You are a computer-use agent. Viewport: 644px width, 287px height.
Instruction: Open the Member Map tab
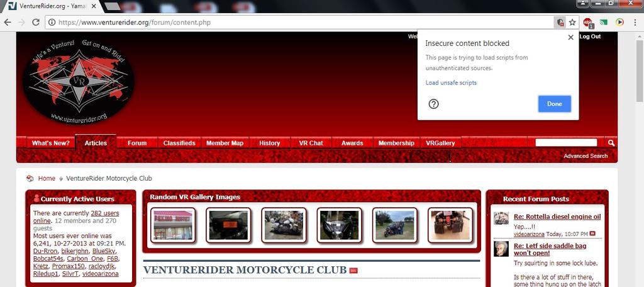[x=225, y=143]
